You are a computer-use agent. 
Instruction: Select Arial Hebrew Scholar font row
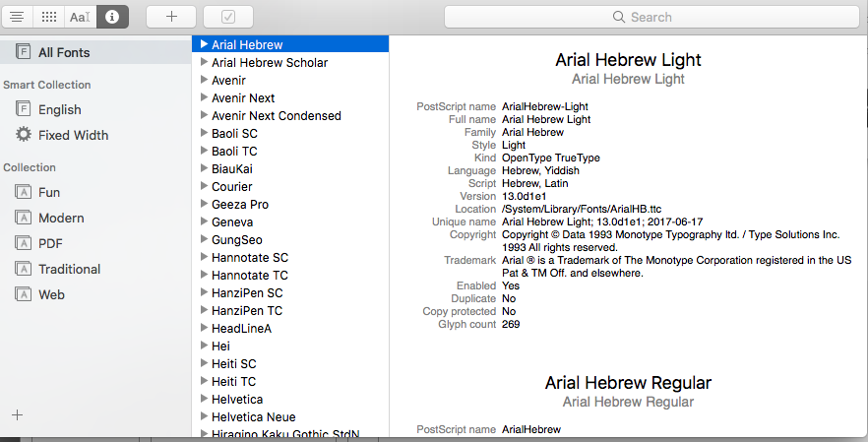[290, 63]
